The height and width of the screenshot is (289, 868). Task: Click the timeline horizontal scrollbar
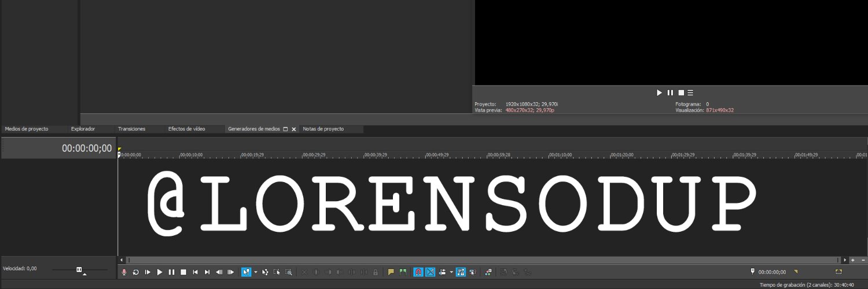483,260
